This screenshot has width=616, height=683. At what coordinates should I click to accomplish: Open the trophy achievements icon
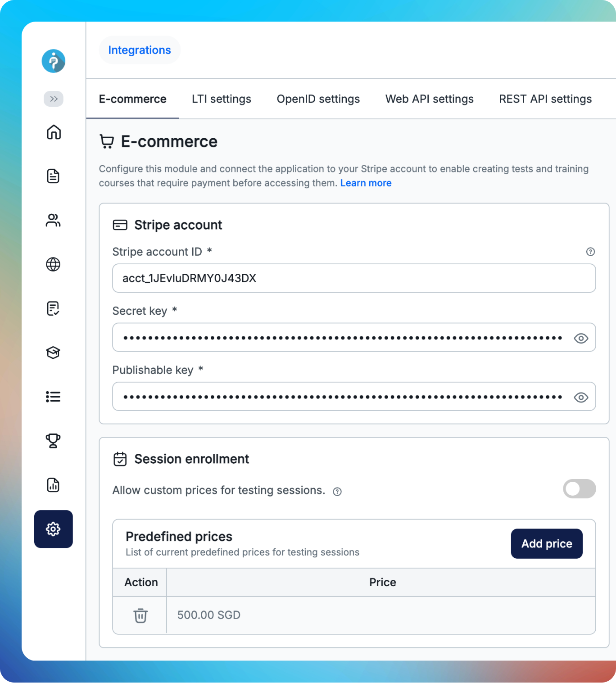point(53,441)
